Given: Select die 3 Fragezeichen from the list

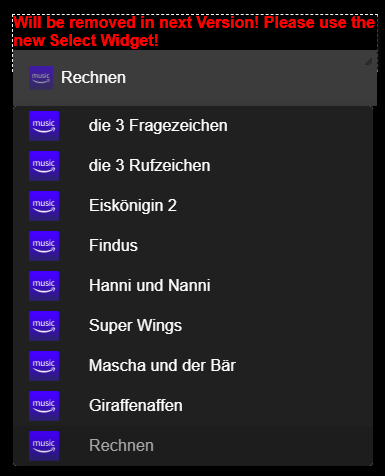Looking at the screenshot, I should click(x=193, y=126).
